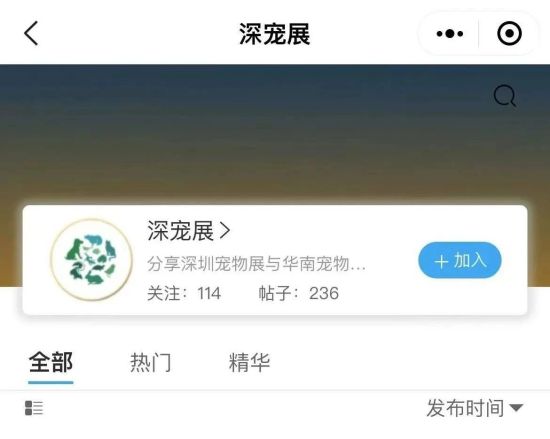Tap the 深宠展 title in header
Image resolution: width=550 pixels, height=439 pixels.
point(275,34)
